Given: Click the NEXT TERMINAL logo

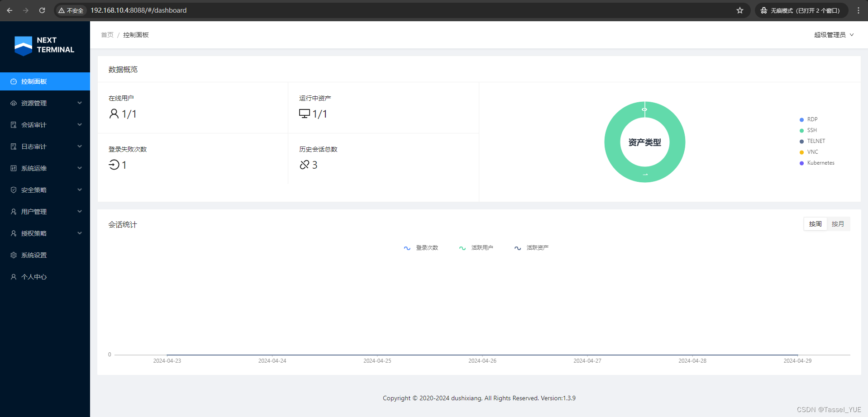Looking at the screenshot, I should 44,45.
